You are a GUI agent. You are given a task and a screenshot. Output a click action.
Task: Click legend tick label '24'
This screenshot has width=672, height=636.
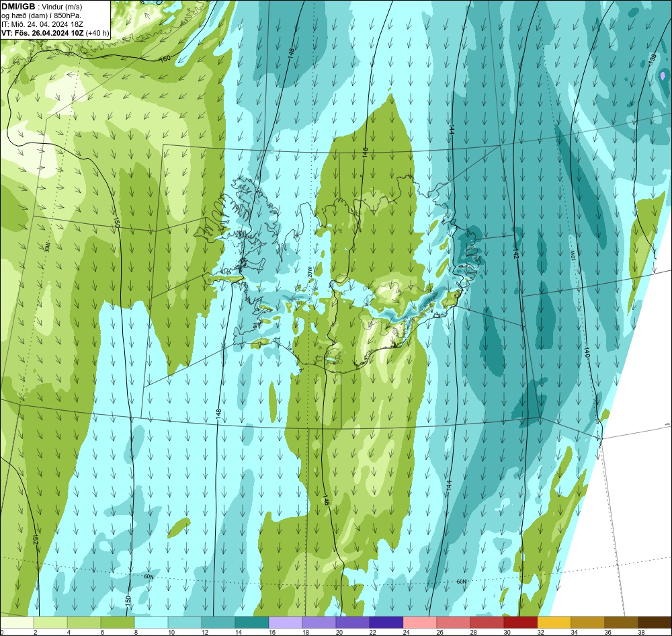coord(407,632)
